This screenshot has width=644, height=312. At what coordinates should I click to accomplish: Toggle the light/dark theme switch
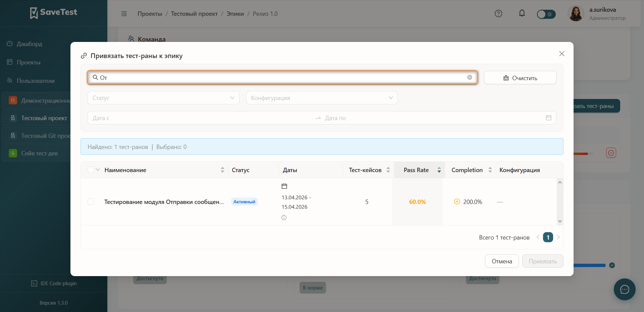coord(546,14)
